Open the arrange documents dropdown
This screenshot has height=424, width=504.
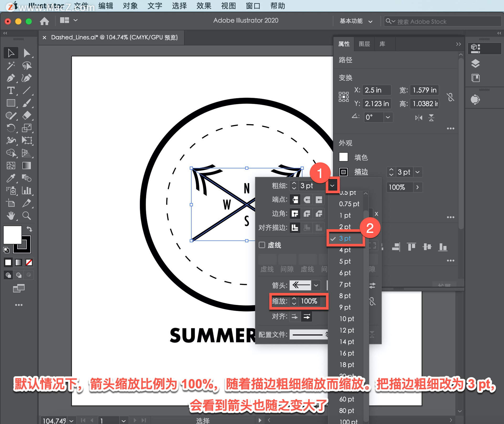pyautogui.click(x=69, y=20)
